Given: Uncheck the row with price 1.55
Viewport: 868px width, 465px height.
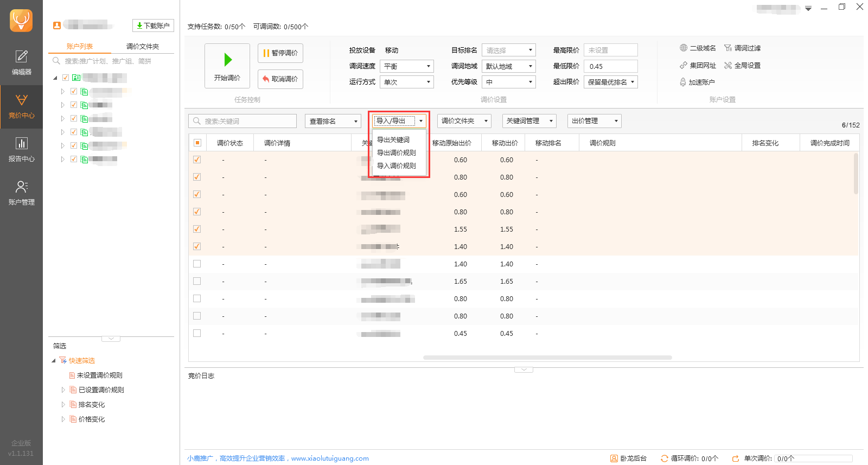Looking at the screenshot, I should (197, 229).
